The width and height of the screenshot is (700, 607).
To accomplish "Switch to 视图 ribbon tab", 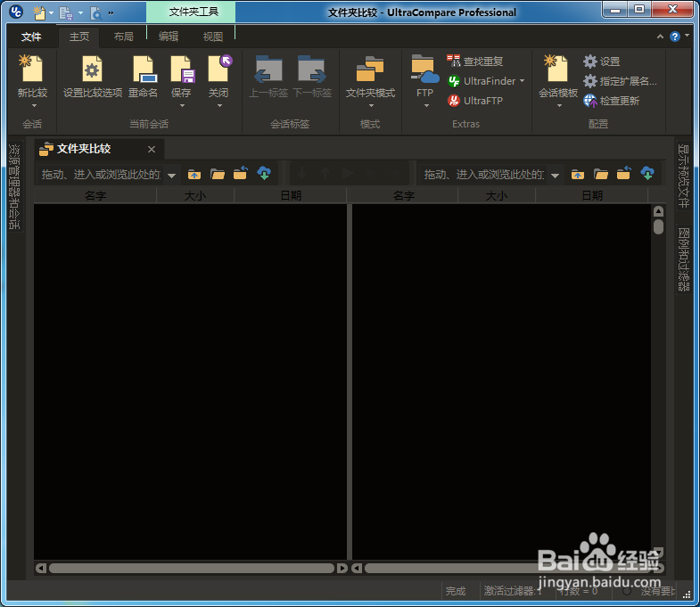I will click(213, 37).
